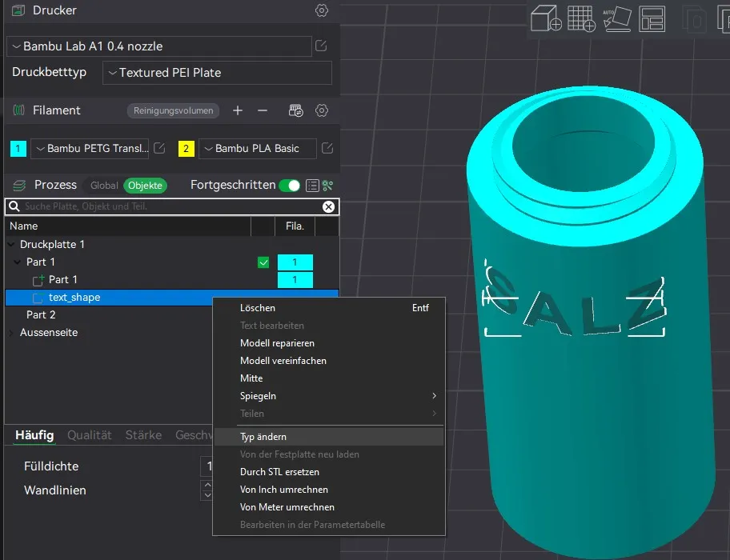
Task: Switch to the Stärke tab
Action: click(x=143, y=435)
